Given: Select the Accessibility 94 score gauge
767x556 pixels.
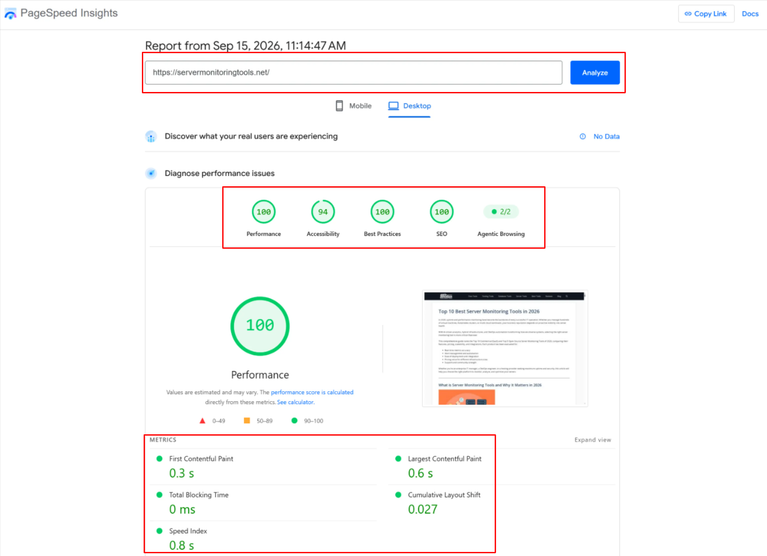Looking at the screenshot, I should coord(323,212).
